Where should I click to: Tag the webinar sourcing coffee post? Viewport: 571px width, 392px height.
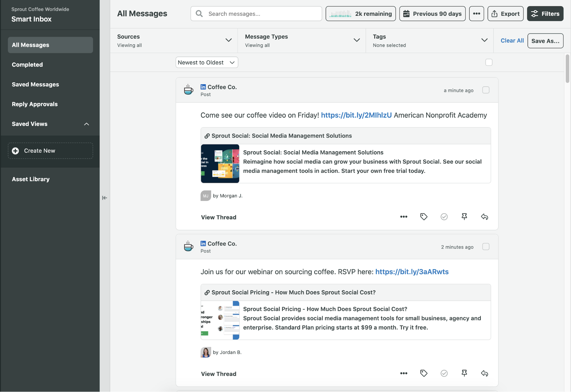tap(424, 373)
